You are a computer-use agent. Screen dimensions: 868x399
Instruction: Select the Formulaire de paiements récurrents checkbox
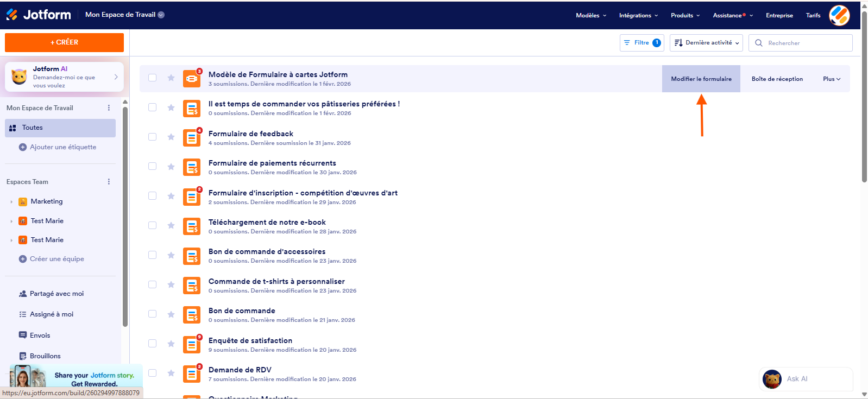coord(153,167)
